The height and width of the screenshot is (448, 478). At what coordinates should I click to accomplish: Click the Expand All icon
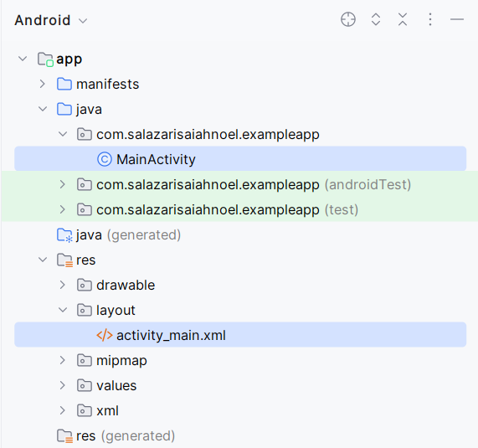pyautogui.click(x=376, y=20)
